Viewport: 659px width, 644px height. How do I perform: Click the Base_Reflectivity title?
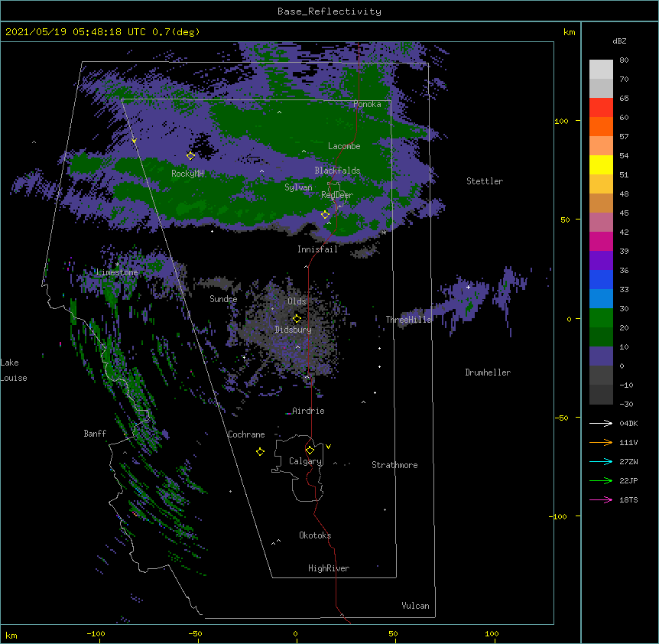click(x=329, y=11)
